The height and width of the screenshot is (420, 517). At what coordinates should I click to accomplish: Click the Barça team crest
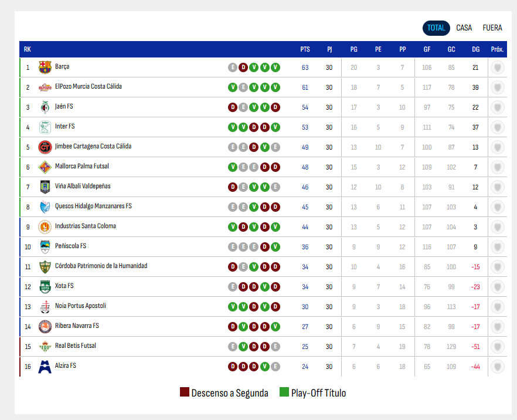(45, 67)
